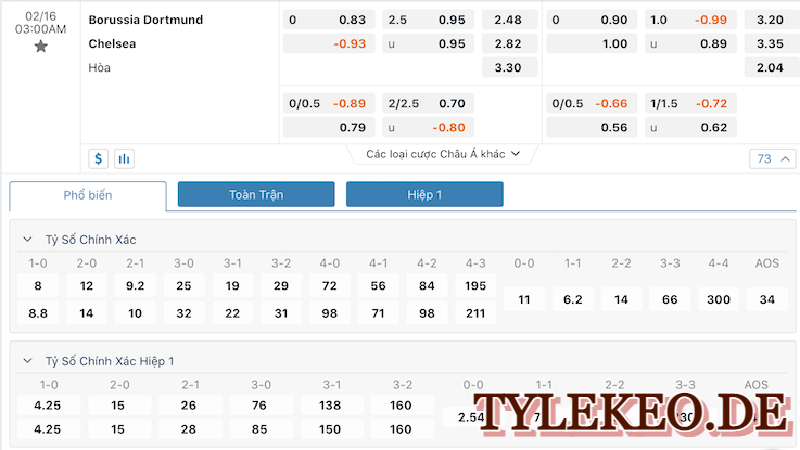Bet correct score 2-1 at 9.2
This screenshot has height=450, width=800.
click(135, 286)
